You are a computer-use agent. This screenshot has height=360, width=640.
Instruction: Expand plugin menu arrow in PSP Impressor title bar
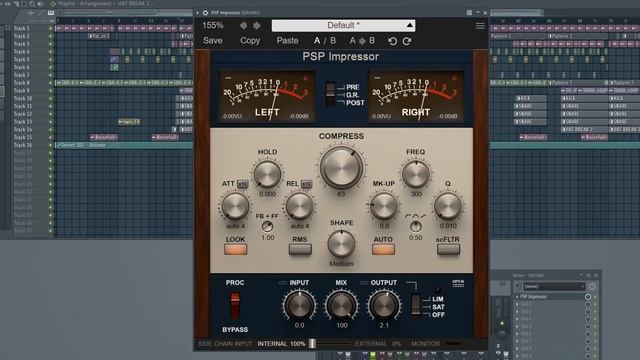point(198,13)
